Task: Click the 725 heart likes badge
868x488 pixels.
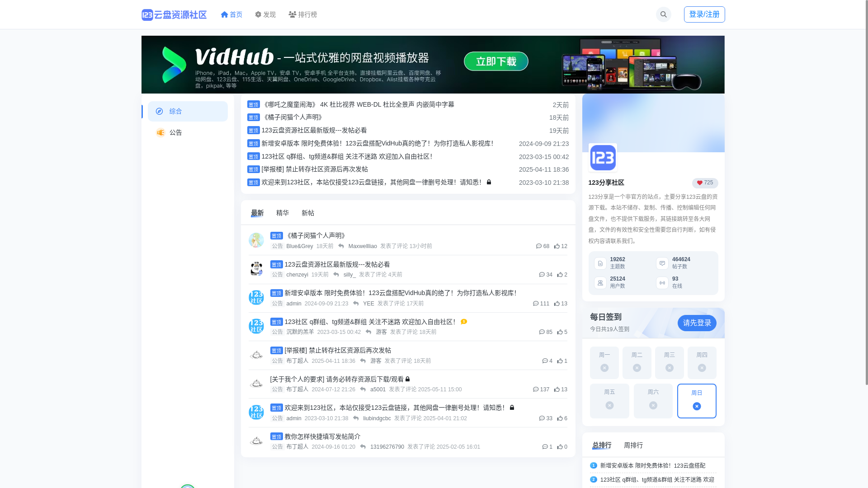Action: click(705, 183)
